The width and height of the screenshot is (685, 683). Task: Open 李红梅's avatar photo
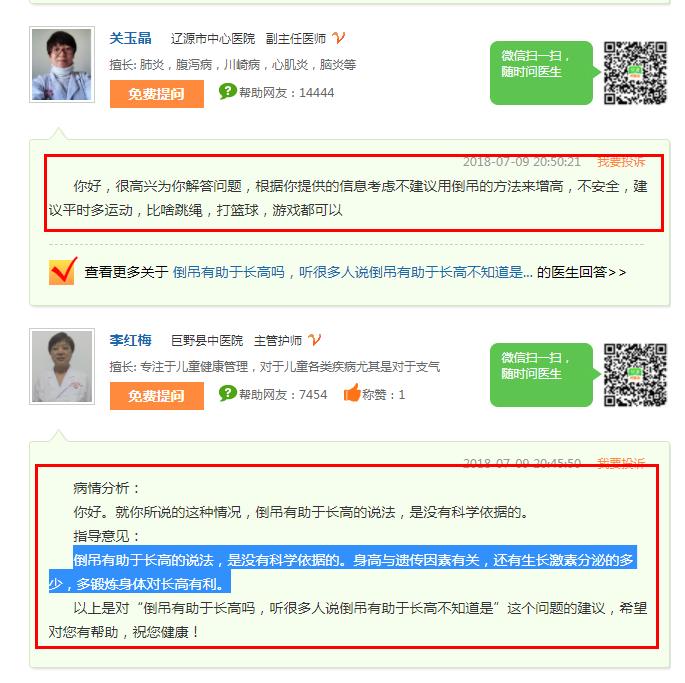tap(62, 367)
